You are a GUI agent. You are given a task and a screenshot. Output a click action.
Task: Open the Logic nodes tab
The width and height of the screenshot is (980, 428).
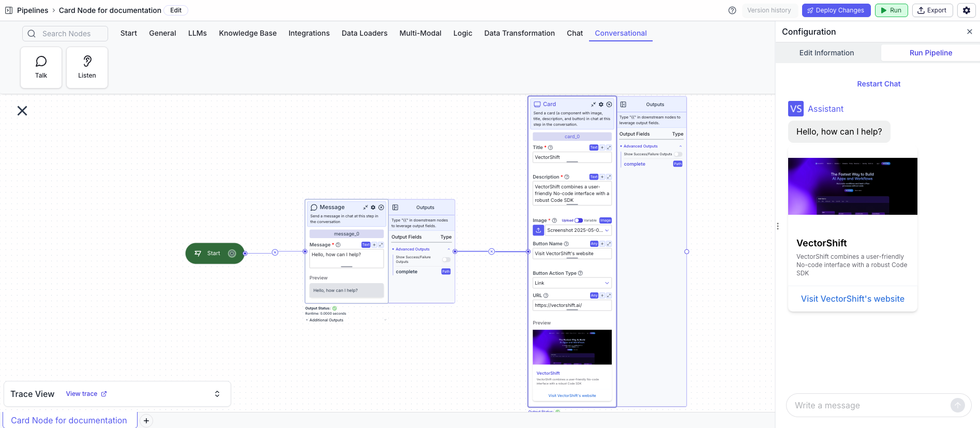point(463,33)
